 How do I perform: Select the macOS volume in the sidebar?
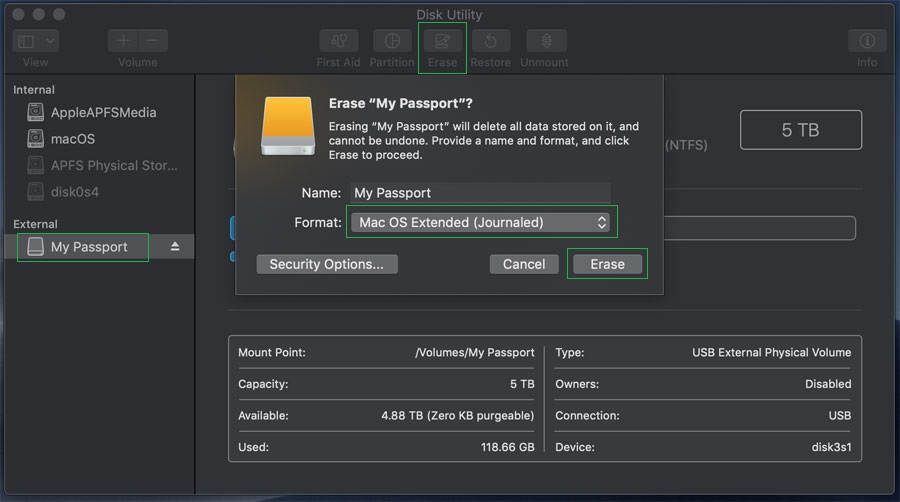point(73,139)
